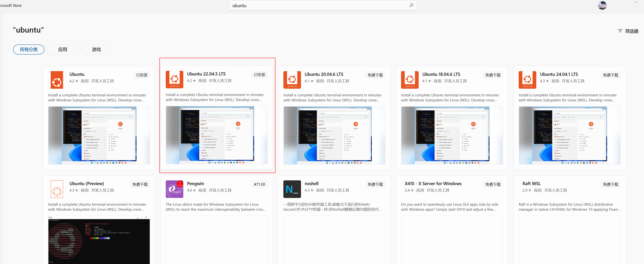Viewport: 644px width, 264px height.
Task: Open the Pengwin app title
Action: (195, 184)
